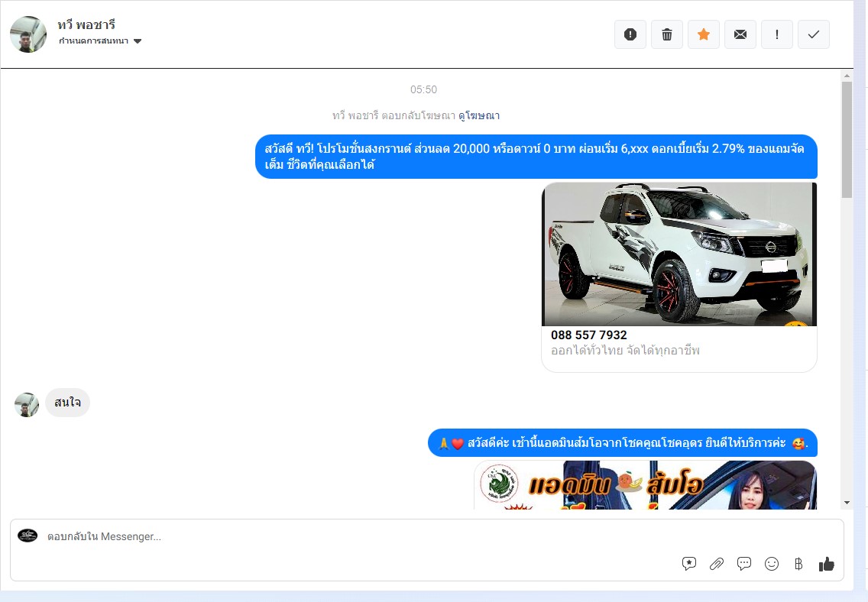The image size is (868, 602).
Task: Click sender avatar beside สนใจ message
Action: tap(27, 405)
